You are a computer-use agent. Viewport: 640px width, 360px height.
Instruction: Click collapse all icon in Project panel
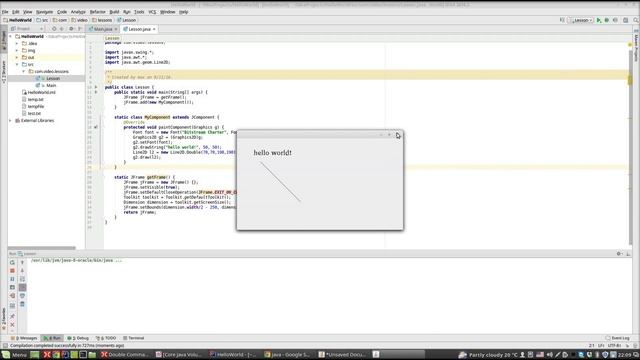[62, 29]
